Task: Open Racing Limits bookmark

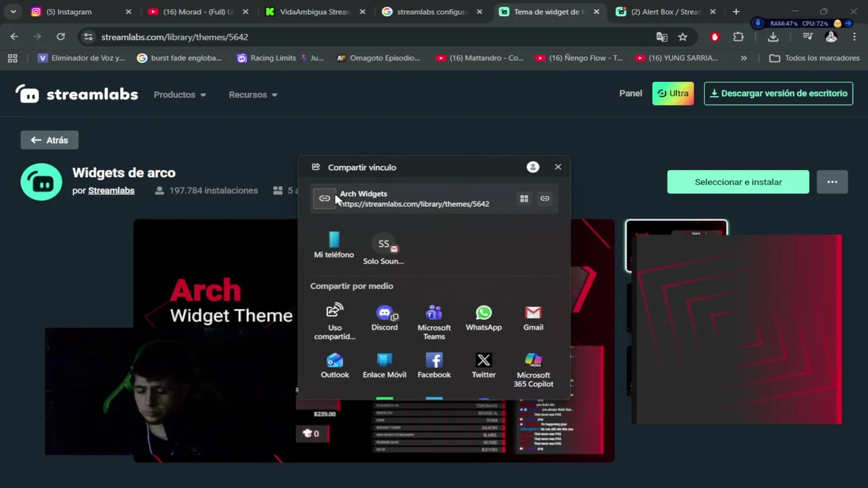Action: click(x=280, y=58)
